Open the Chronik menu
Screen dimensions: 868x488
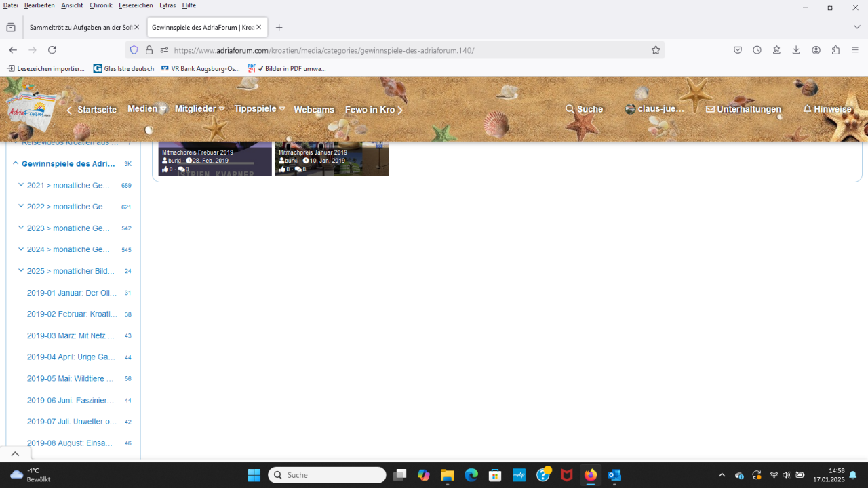coord(100,5)
